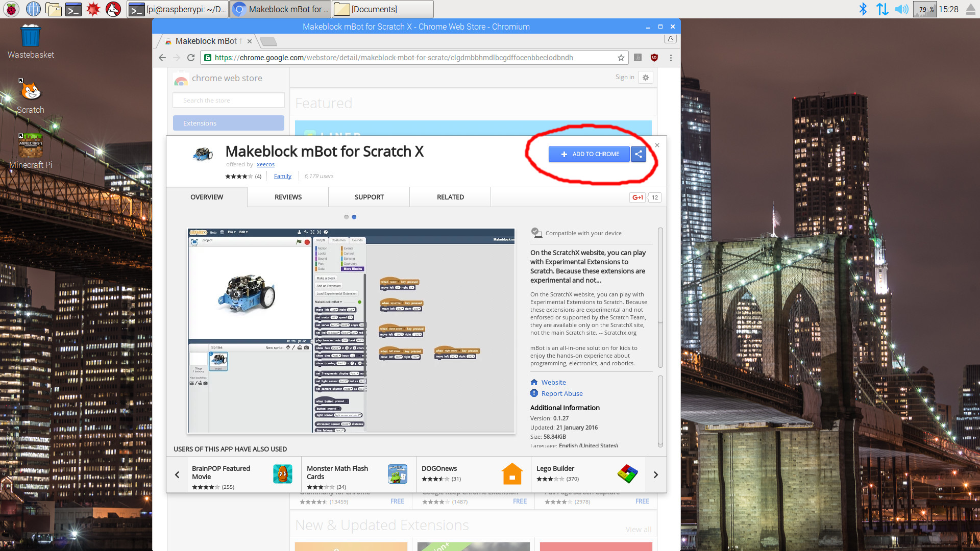The width and height of the screenshot is (980, 551).
Task: Click the Search the store field
Action: 229,100
